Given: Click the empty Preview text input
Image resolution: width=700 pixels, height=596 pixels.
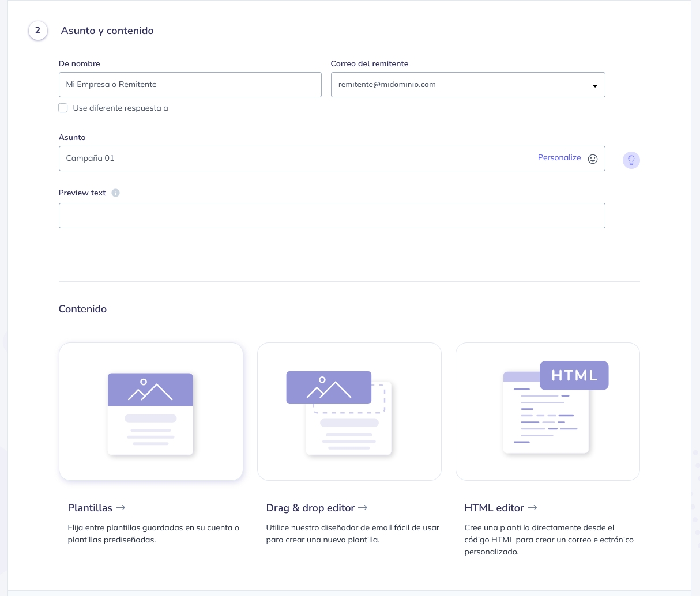Looking at the screenshot, I should pos(332,216).
